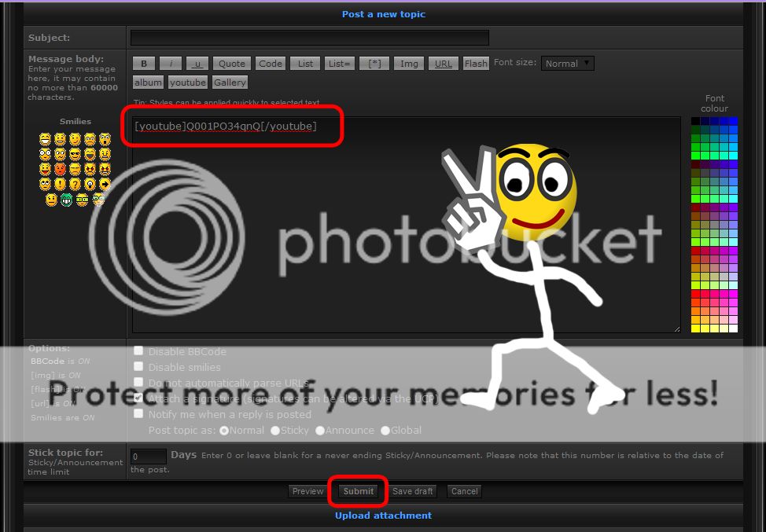Insert the neutral straight-mouth smiley
This screenshot has width=766, height=532.
[x=51, y=200]
